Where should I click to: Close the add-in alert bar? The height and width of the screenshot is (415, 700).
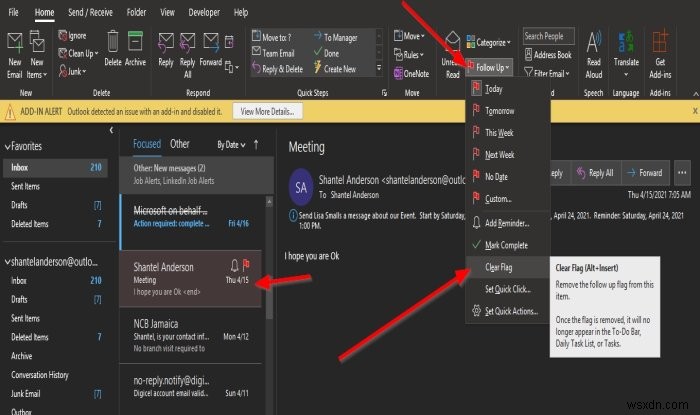[695, 111]
